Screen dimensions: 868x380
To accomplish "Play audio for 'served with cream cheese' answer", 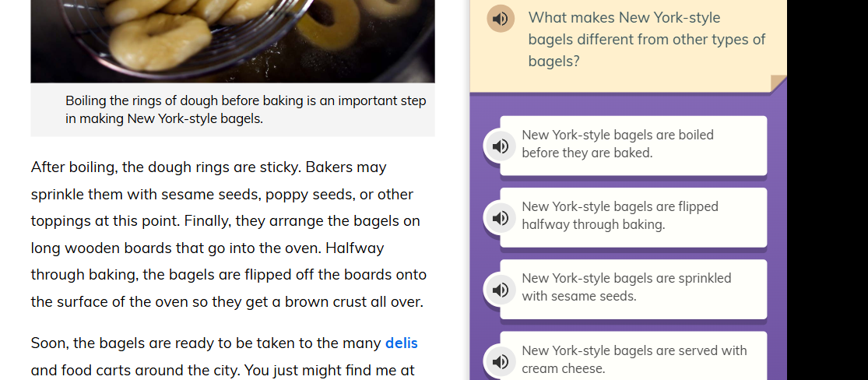I will [501, 361].
